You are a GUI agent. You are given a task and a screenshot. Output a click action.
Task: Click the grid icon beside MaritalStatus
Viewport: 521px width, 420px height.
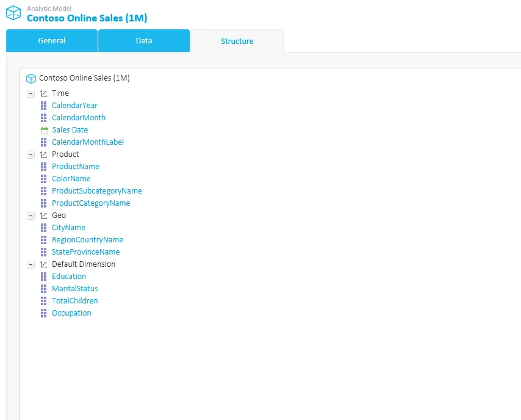pos(43,289)
